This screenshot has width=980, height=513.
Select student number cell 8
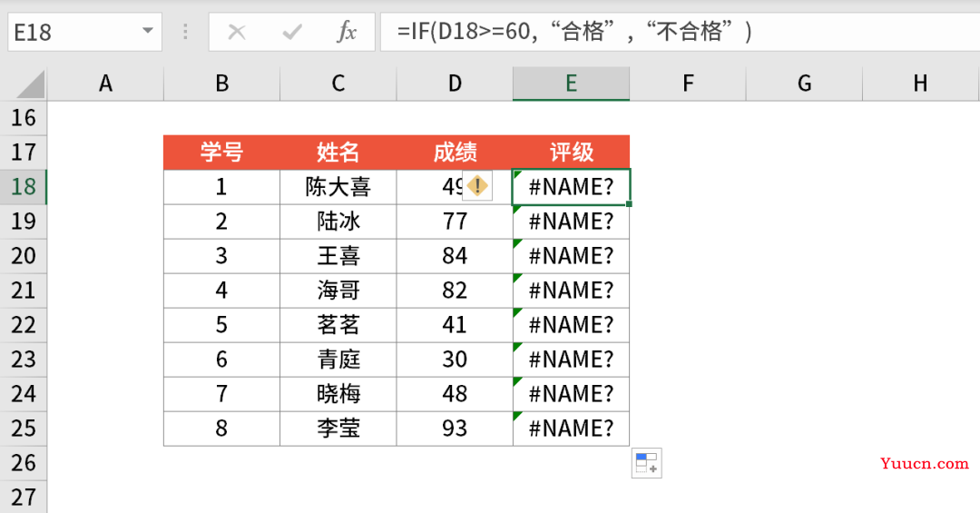click(222, 428)
